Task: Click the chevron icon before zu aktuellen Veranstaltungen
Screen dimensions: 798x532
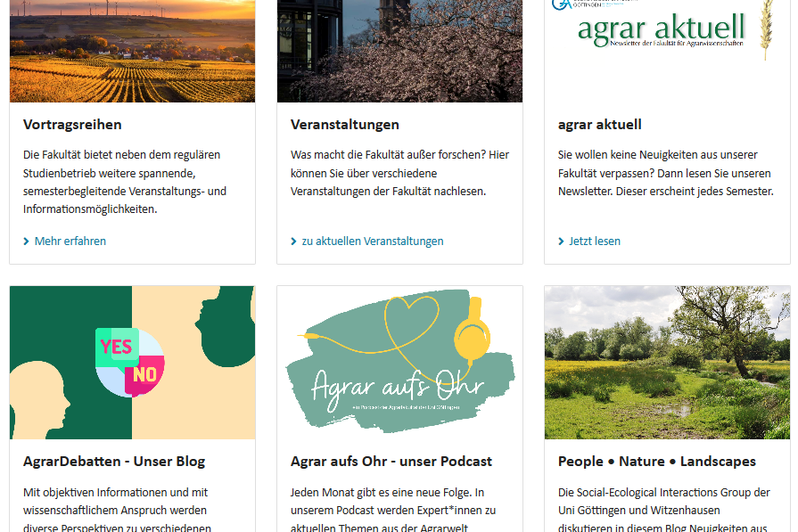Action: pyautogui.click(x=293, y=241)
